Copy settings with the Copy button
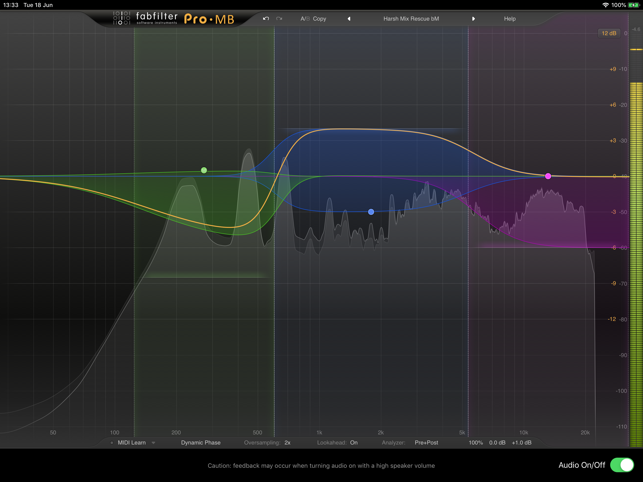 coord(319,19)
